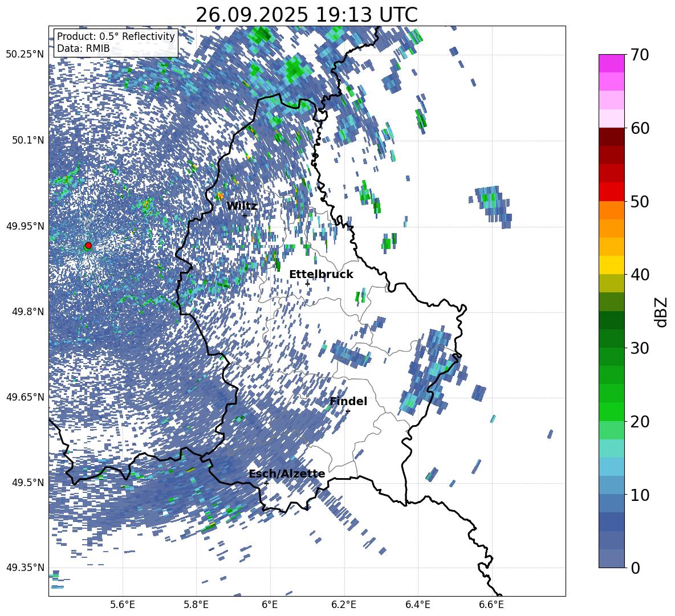Click the 40 tick on colorbar
This screenshot has height=616, width=675.
coord(640,275)
